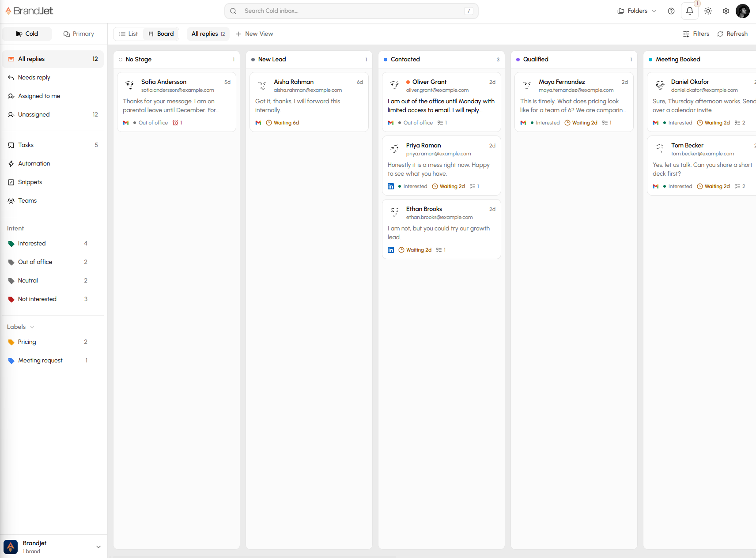
Task: Click the alarm reminder icon on Sofia's card
Action: click(x=175, y=123)
